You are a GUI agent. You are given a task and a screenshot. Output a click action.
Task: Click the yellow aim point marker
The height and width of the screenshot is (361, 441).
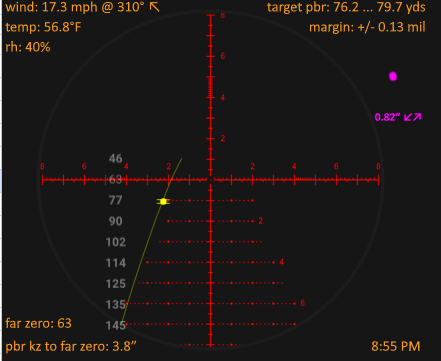tap(163, 201)
